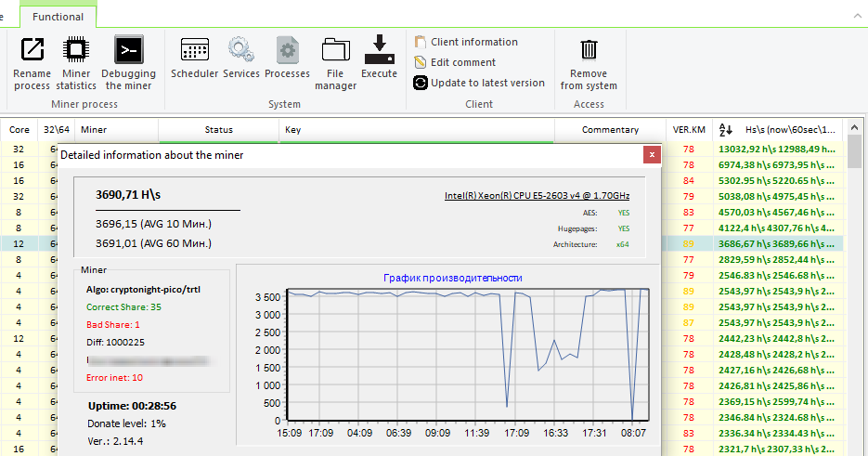Click the График производительности chart title
This screenshot has height=456, width=868.
tap(453, 278)
